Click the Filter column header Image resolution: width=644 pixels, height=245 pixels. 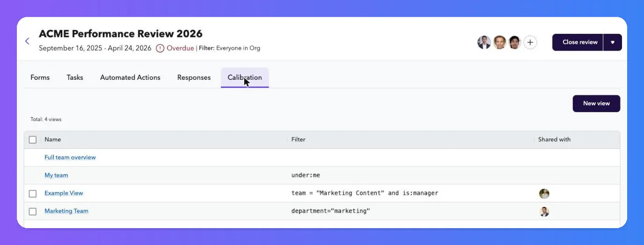pos(298,139)
